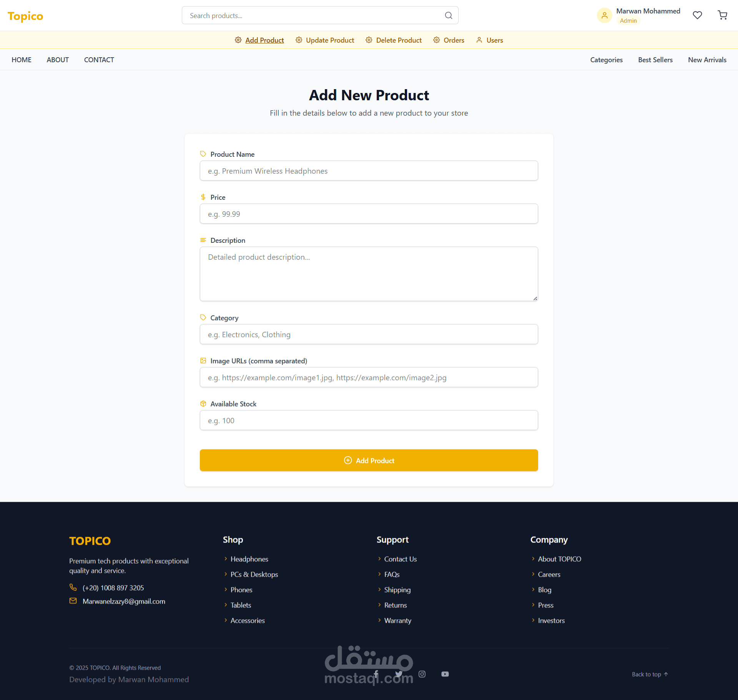Click the YouTube icon in footer
The height and width of the screenshot is (700, 738).
[x=445, y=674]
